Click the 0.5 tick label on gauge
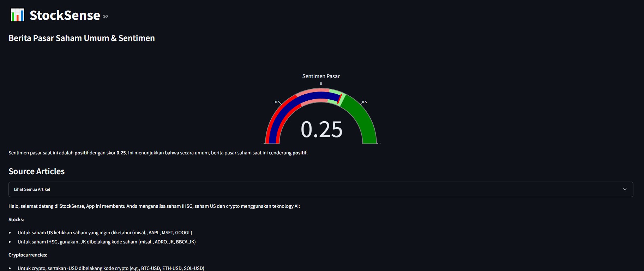 364,102
